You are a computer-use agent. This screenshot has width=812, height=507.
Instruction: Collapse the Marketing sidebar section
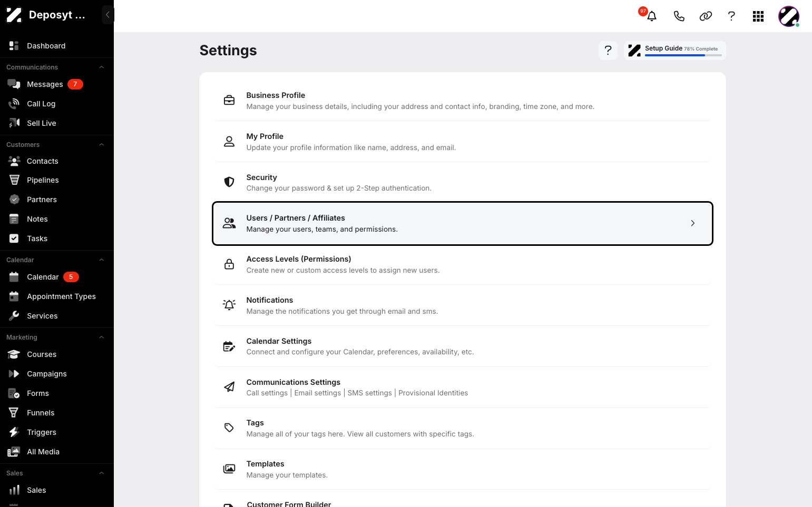(x=102, y=337)
